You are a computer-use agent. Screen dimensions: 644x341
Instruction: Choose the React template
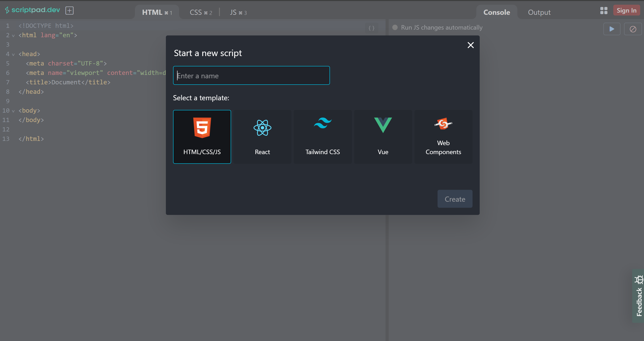click(262, 137)
